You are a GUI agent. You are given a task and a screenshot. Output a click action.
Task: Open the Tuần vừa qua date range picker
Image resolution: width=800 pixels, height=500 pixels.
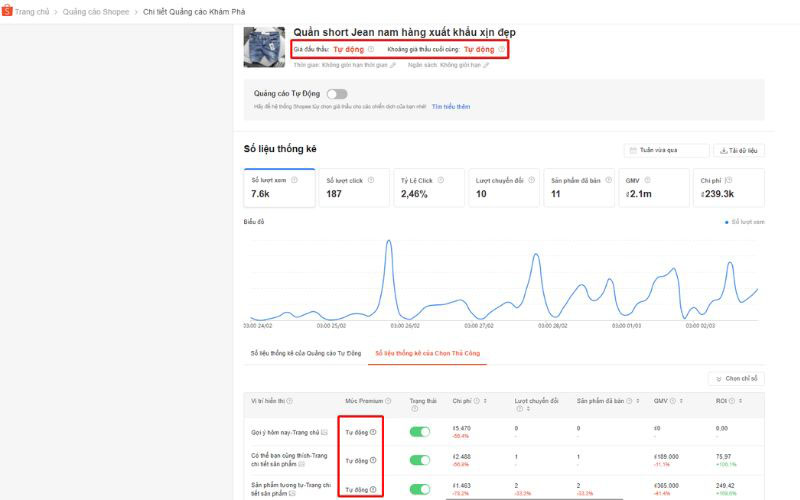(x=666, y=151)
